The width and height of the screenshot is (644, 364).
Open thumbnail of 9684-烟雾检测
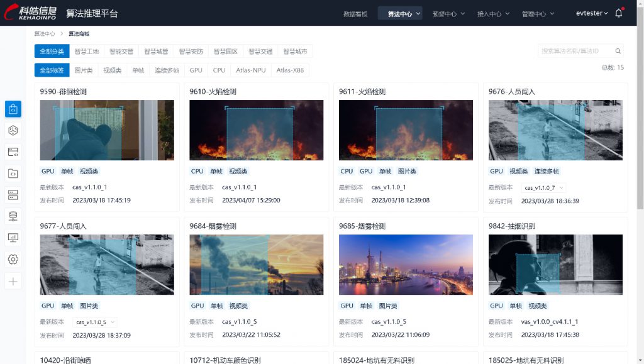coord(257,265)
